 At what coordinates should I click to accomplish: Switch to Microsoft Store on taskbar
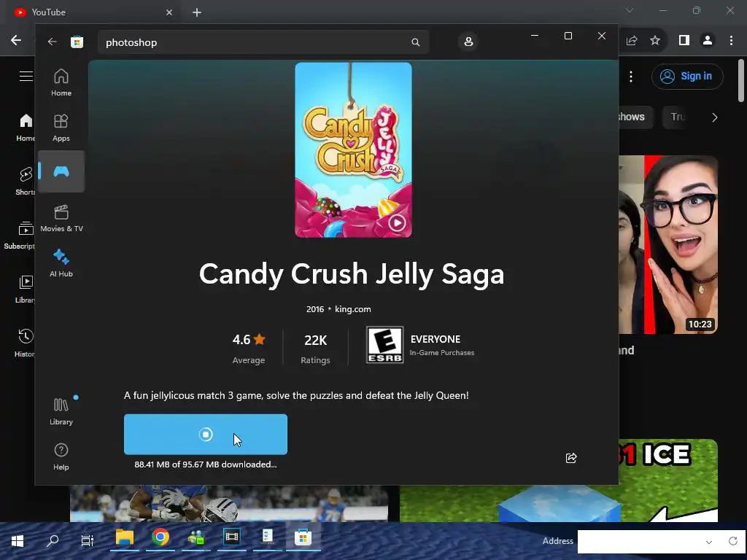(x=303, y=538)
